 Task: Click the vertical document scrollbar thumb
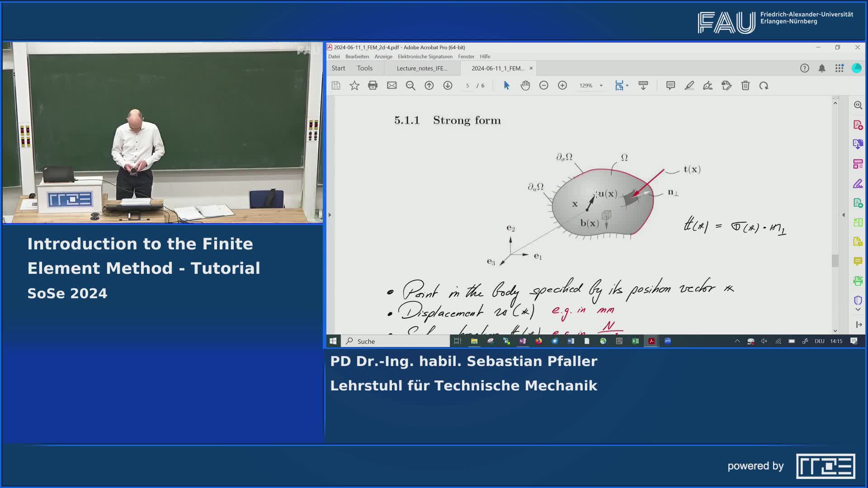[x=835, y=260]
